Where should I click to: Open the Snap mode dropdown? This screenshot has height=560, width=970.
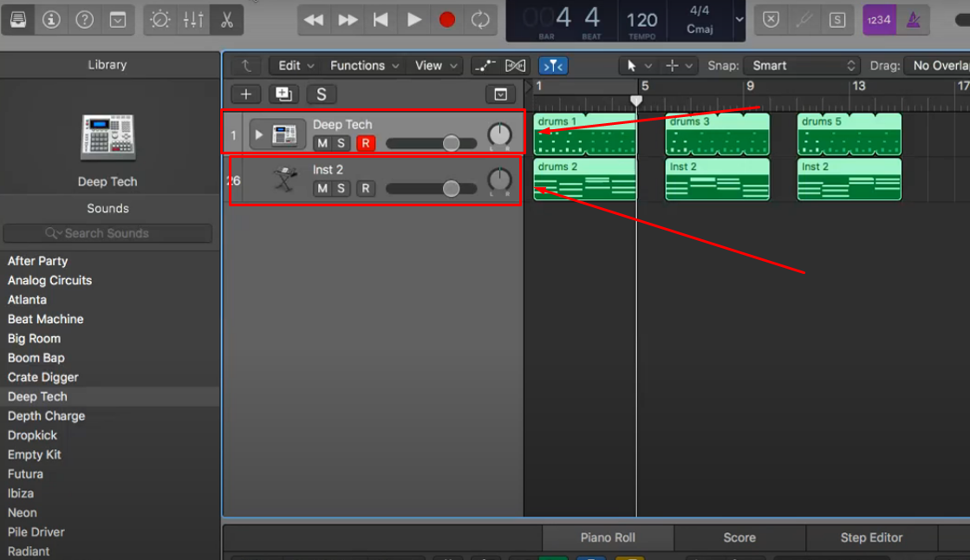click(x=800, y=65)
